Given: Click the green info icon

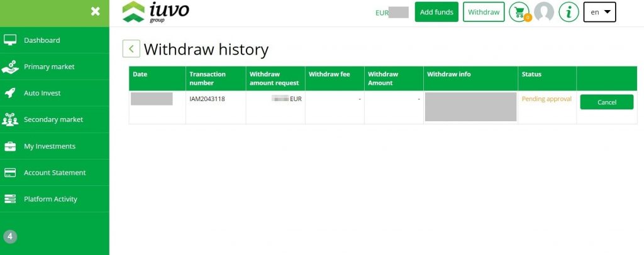Looking at the screenshot, I should pos(569,12).
